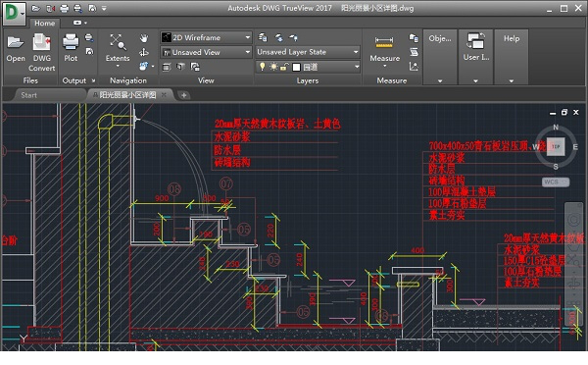Screen dimensions: 588x365
Task: Click the Layer Previous icon
Action: tap(279, 37)
